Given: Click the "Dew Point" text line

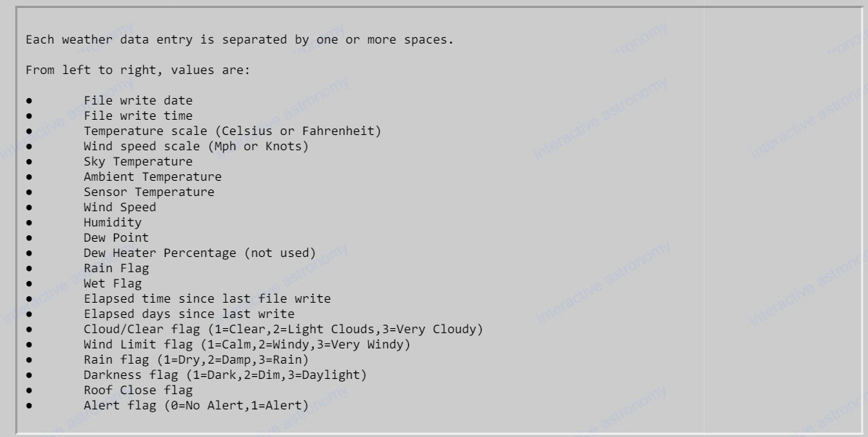Looking at the screenshot, I should [x=116, y=237].
